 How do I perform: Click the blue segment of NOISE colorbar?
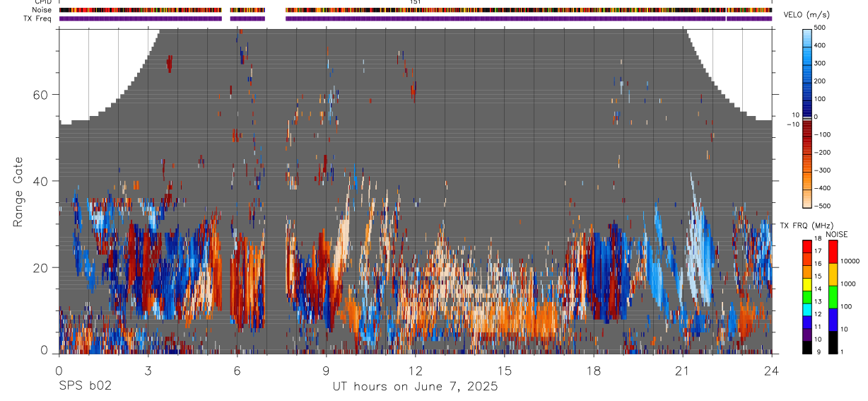pos(832,318)
